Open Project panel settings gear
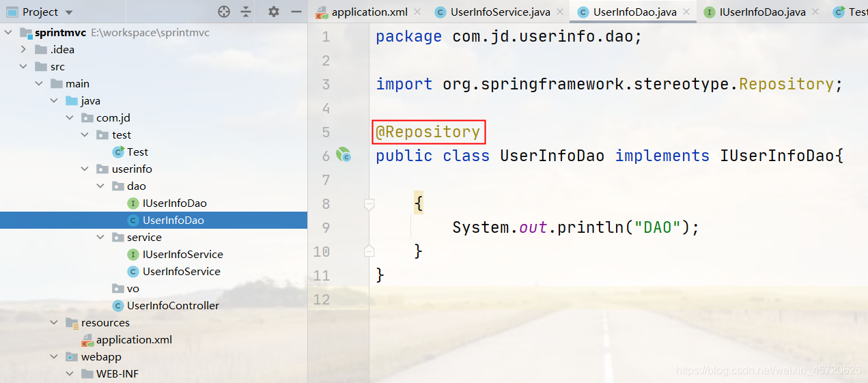 [x=274, y=12]
